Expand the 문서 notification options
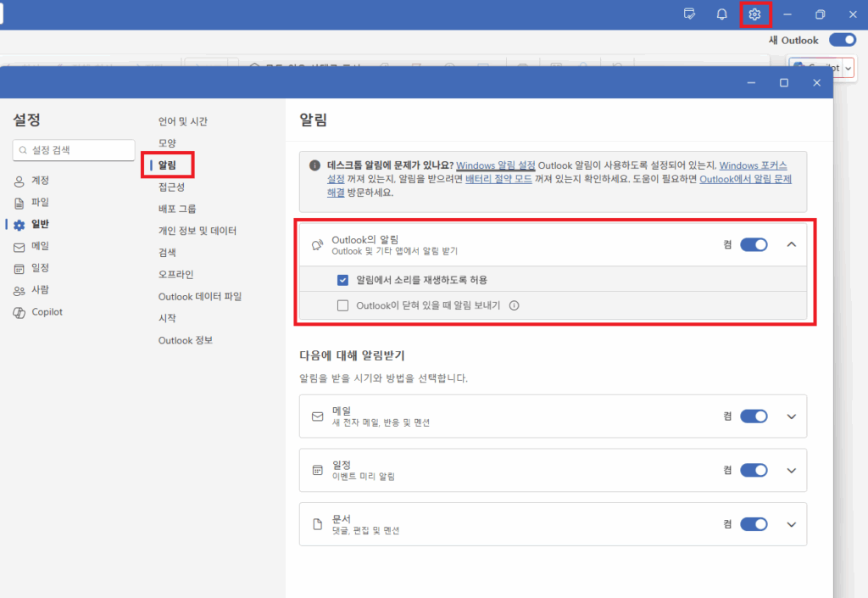The image size is (868, 598). tap(791, 523)
